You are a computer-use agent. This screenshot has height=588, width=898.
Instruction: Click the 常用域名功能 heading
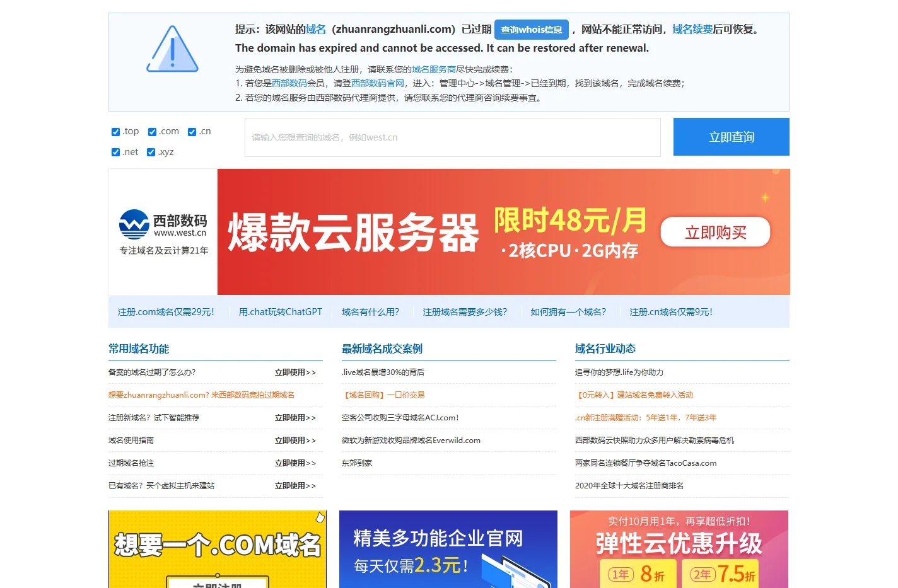pyautogui.click(x=139, y=349)
